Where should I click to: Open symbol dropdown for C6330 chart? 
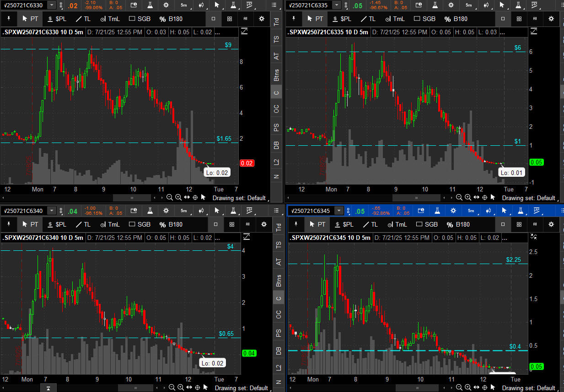click(52, 5)
